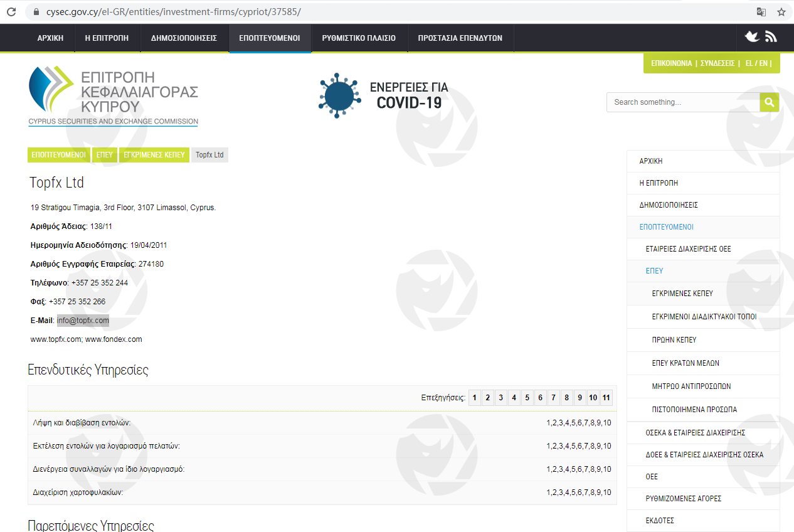Open ΟΣΕΚΑ & ΕΤΑΙΡΕΙΕΣ ΔΙΑΧΕΙΡΙΣΗΣ sidebar item
This screenshot has width=794, height=532.
click(x=703, y=432)
